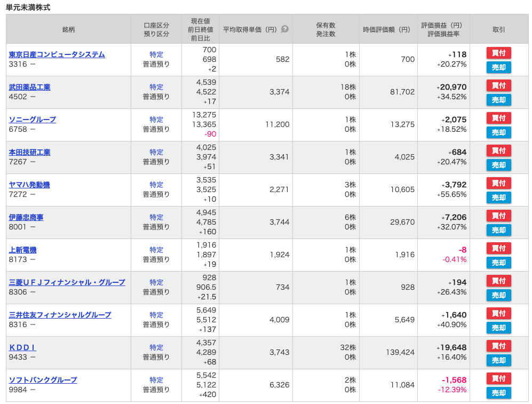
Task: Click 買付 for 東京日産コンピュータシステム
Action: (x=499, y=53)
